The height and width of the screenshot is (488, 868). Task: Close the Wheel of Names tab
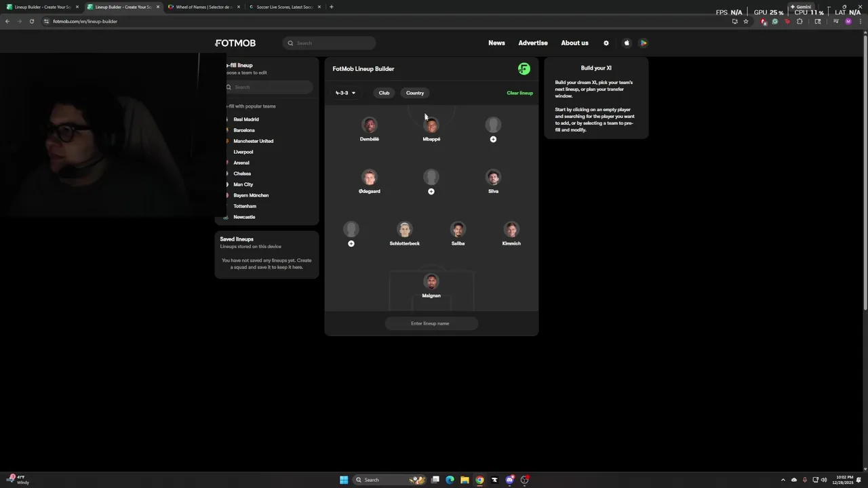[239, 7]
